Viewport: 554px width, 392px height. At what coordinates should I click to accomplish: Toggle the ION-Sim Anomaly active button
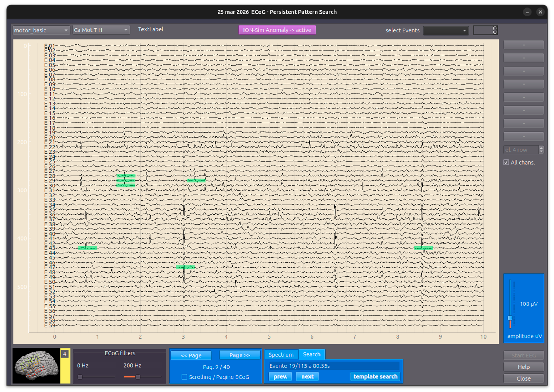pyautogui.click(x=277, y=30)
